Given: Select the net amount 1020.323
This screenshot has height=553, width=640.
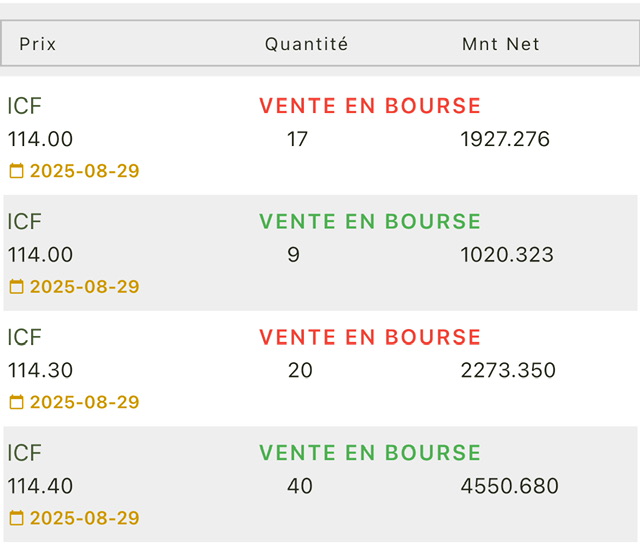Looking at the screenshot, I should point(507,255).
